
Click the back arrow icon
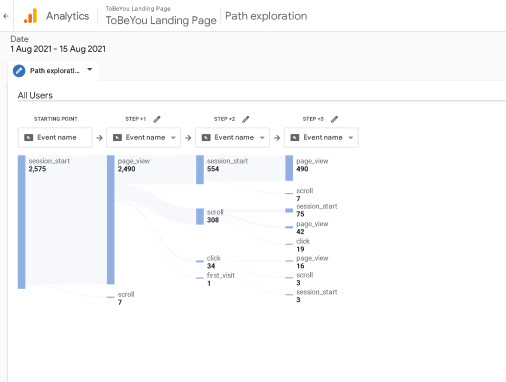pyautogui.click(x=6, y=16)
